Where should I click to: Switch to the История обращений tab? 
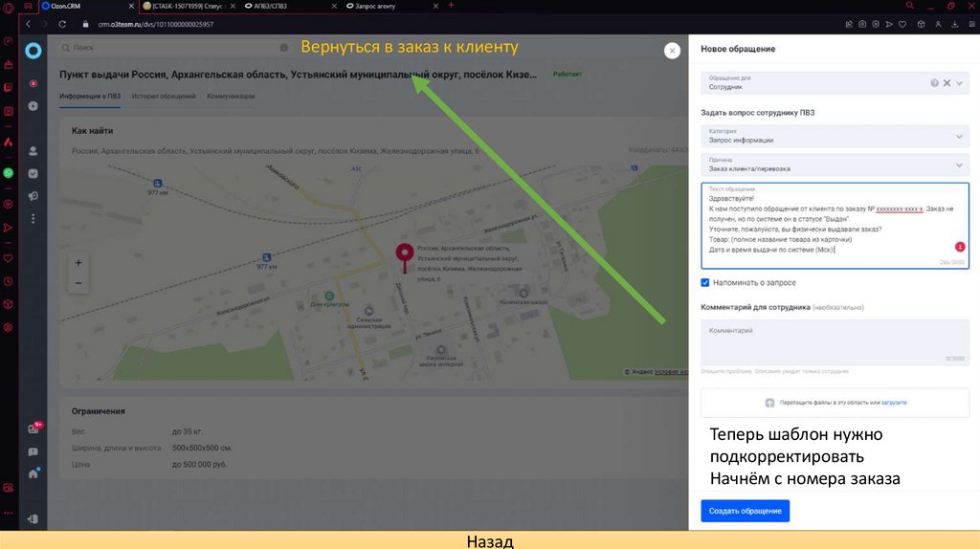pos(164,97)
